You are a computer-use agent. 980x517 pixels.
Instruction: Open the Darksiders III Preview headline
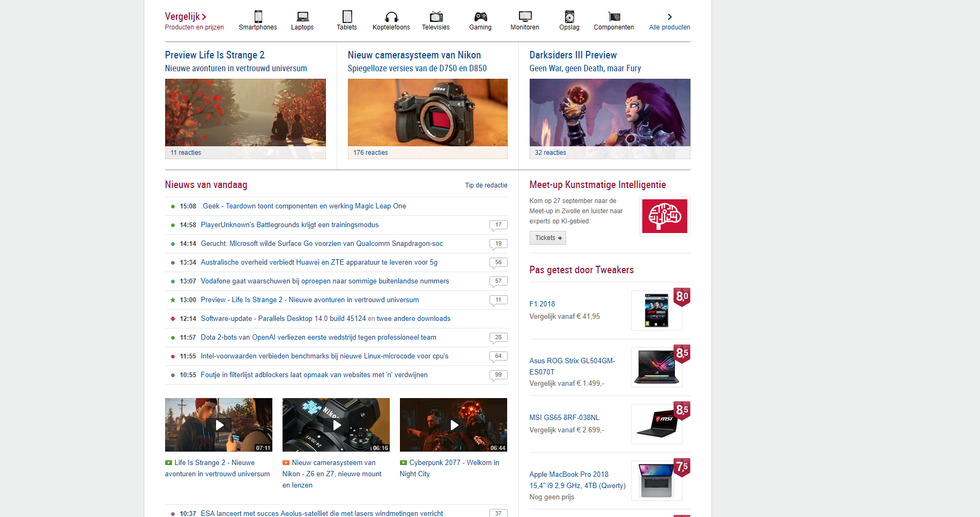click(x=573, y=55)
